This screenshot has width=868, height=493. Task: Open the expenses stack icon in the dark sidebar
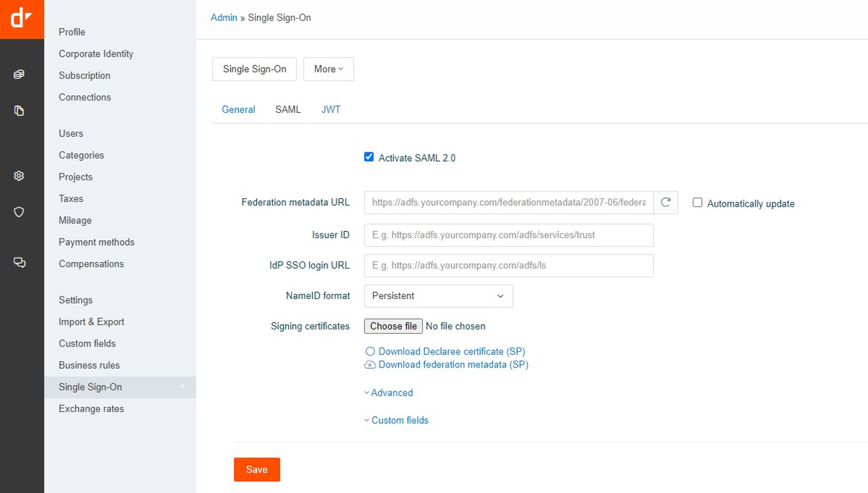[x=19, y=75]
